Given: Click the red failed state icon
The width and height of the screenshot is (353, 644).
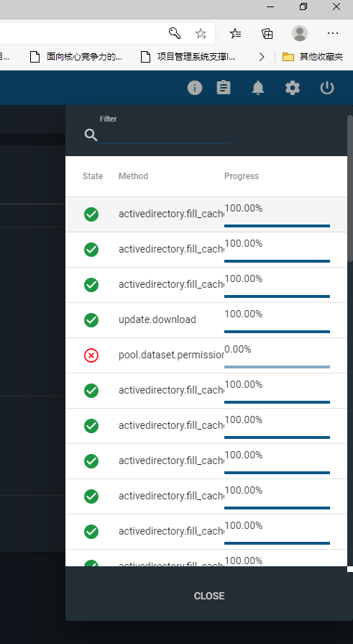Looking at the screenshot, I should 91,355.
